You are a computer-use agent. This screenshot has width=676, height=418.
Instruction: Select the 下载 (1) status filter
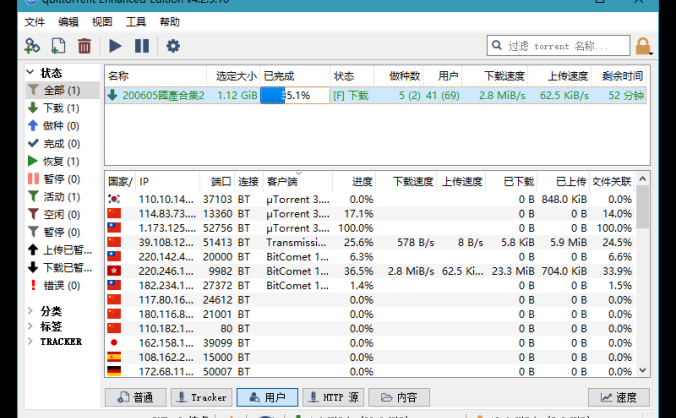click(62, 108)
